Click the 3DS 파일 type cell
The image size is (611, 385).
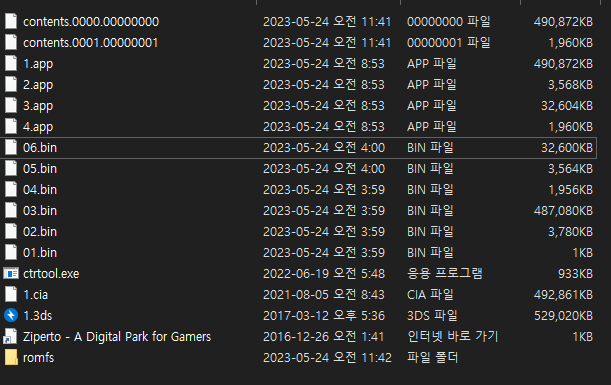coord(432,316)
